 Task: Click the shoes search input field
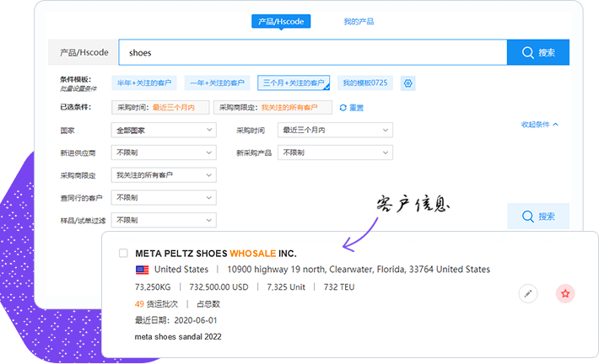pyautogui.click(x=312, y=52)
